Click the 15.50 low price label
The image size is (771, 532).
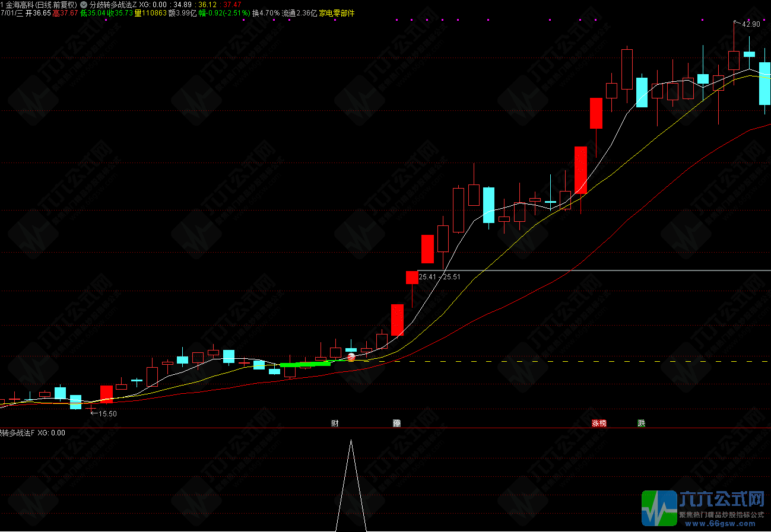tap(107, 413)
